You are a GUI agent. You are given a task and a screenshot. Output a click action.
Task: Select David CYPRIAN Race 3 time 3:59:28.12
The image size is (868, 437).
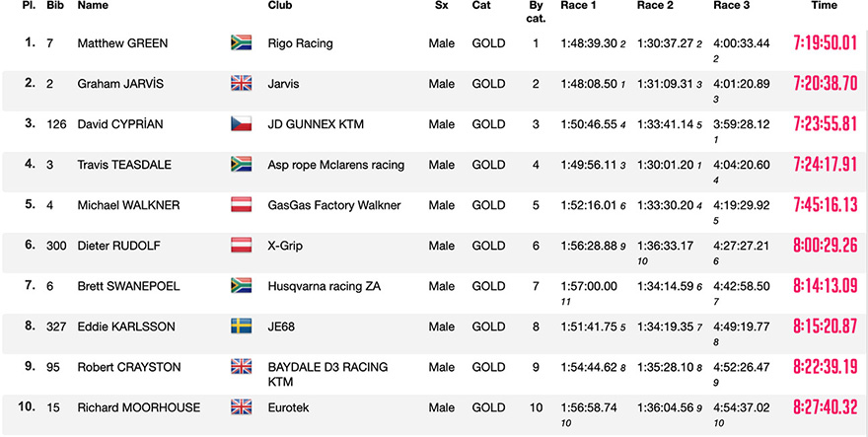point(741,124)
